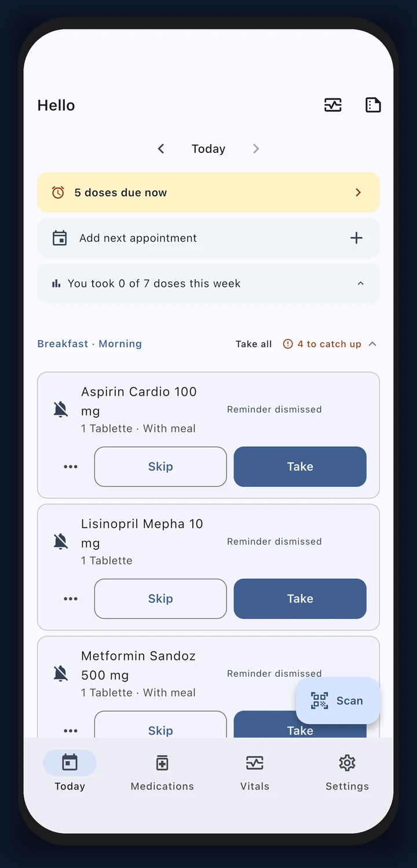
Task: Open more options for Lisinopril Mepha
Action: click(71, 599)
